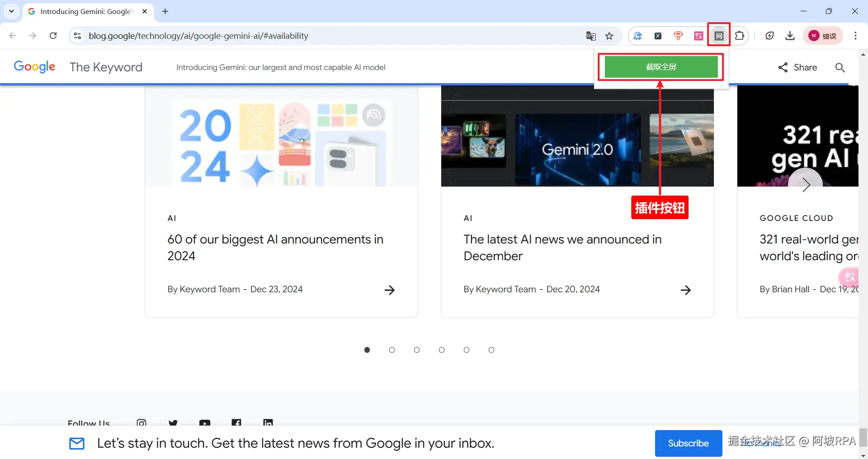Select the sixth carousel page dot
868x459 pixels.
(x=491, y=350)
